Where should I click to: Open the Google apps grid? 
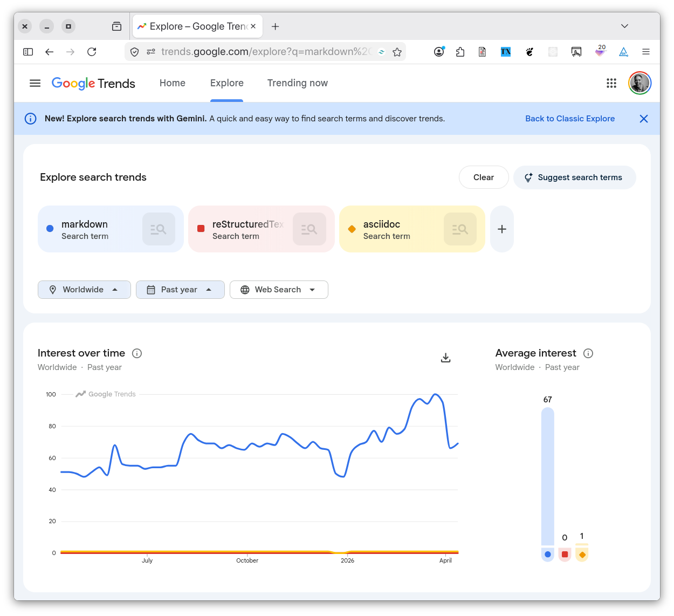coord(611,83)
